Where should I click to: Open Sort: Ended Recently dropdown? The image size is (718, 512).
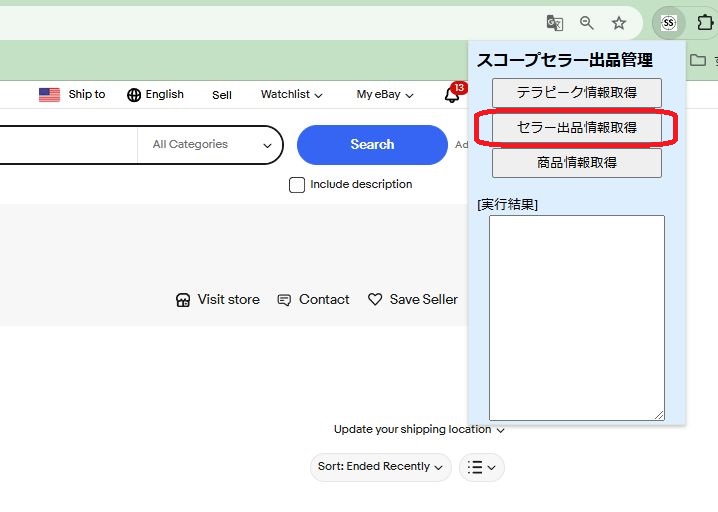pos(381,467)
